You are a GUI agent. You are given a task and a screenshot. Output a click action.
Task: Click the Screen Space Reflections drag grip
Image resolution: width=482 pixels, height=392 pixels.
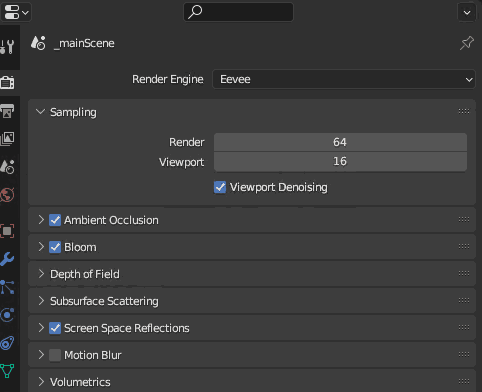click(x=464, y=327)
